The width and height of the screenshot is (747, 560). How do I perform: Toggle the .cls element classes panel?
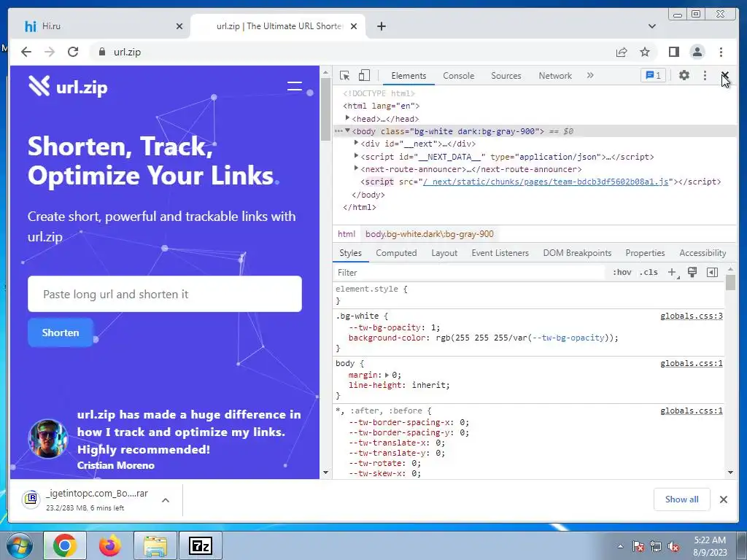pos(649,273)
